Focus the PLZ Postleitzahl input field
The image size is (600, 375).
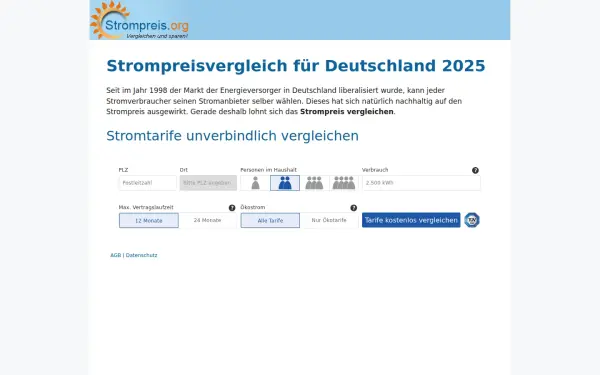[x=148, y=183]
